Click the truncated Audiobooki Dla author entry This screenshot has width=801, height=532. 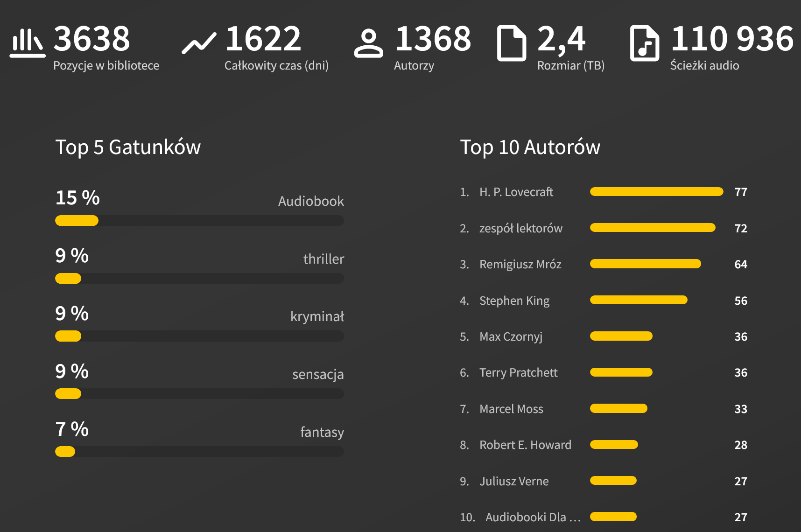click(533, 517)
